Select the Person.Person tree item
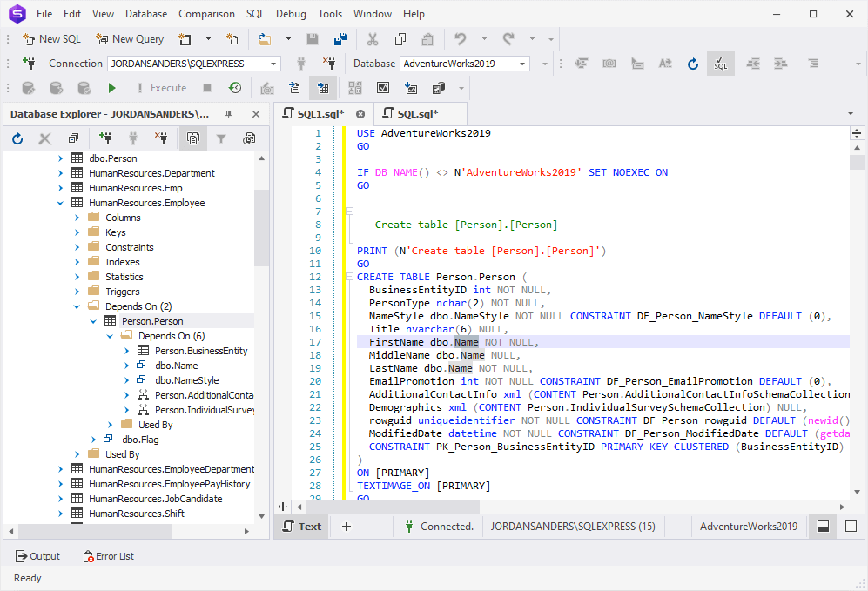Viewport: 868px width, 591px height. point(152,321)
